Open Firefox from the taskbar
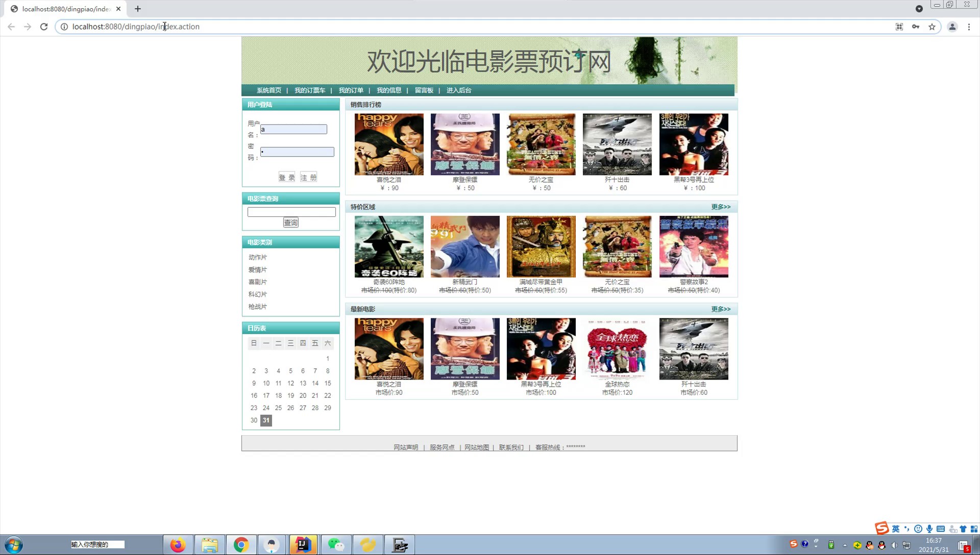The image size is (980, 555). (178, 545)
